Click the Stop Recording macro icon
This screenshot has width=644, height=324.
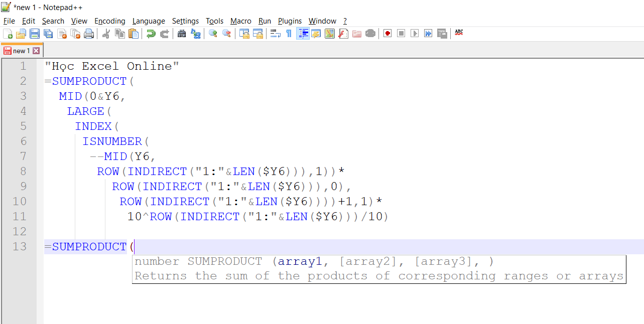[x=401, y=34]
